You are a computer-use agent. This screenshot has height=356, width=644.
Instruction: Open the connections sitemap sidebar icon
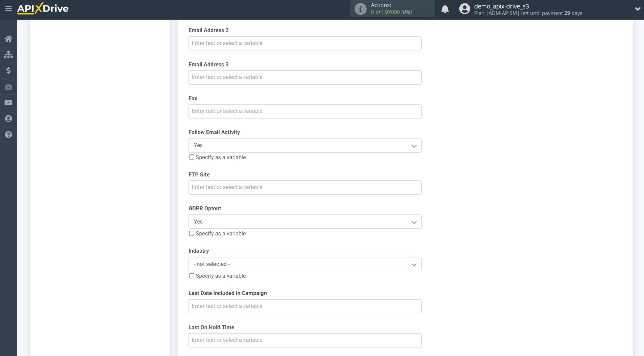tap(8, 55)
